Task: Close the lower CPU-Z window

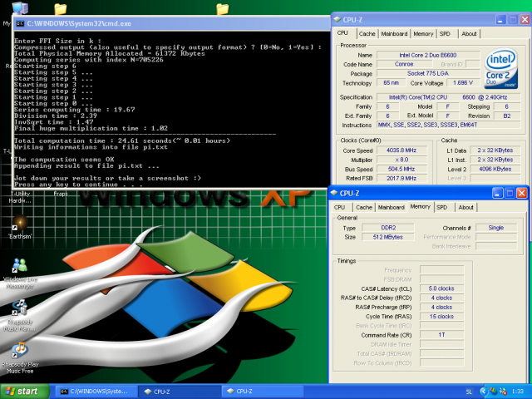Action: (x=522, y=194)
